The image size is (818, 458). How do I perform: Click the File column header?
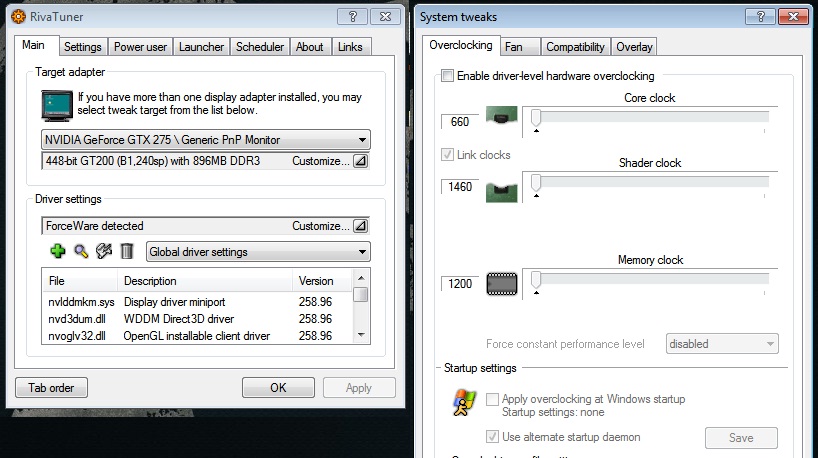pyautogui.click(x=80, y=281)
